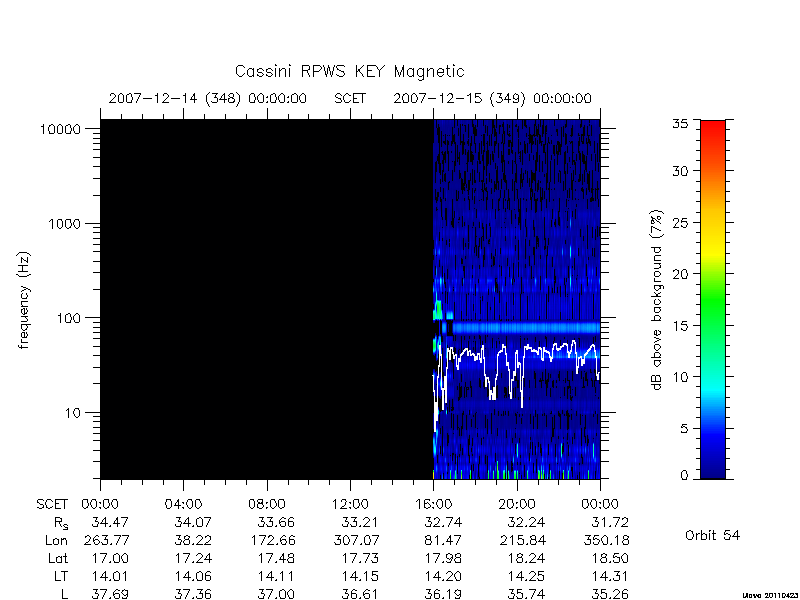Click the frequency (Hz) axis label
Image resolution: width=800 pixels, height=600 pixels.
coord(23,300)
